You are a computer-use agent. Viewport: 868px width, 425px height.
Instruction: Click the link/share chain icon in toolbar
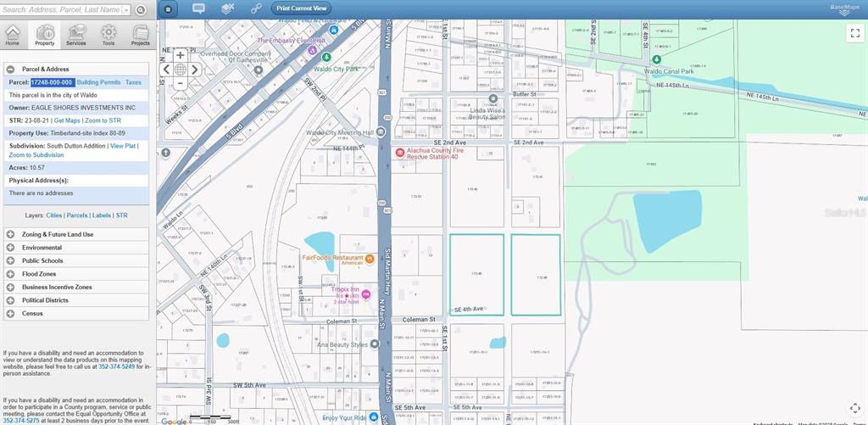pos(256,8)
